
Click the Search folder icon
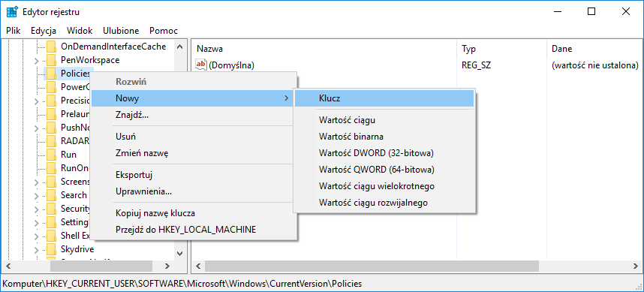click(51, 195)
